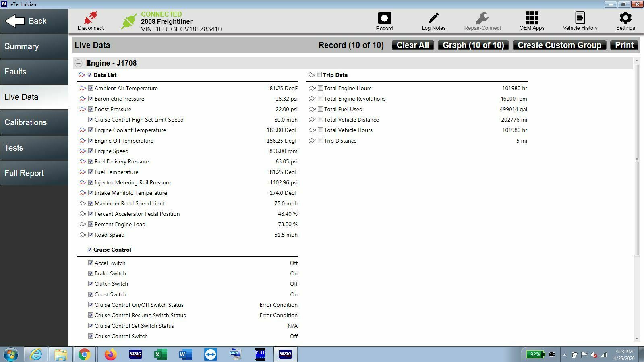Click the Disconnect plug icon

click(x=91, y=17)
